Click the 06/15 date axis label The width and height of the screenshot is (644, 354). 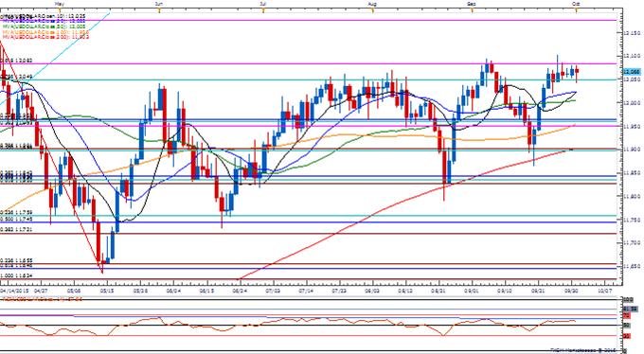(206, 291)
